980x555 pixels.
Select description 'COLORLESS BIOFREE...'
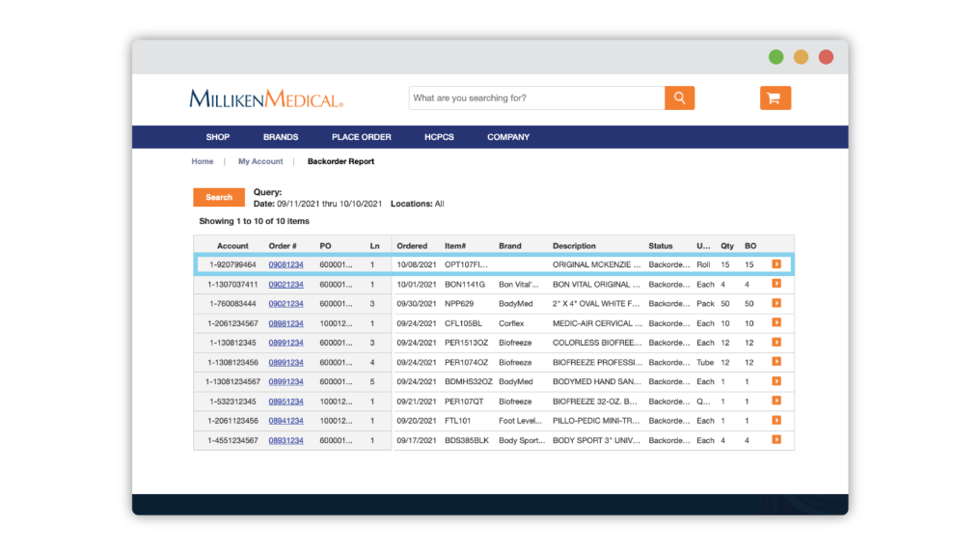click(x=597, y=343)
